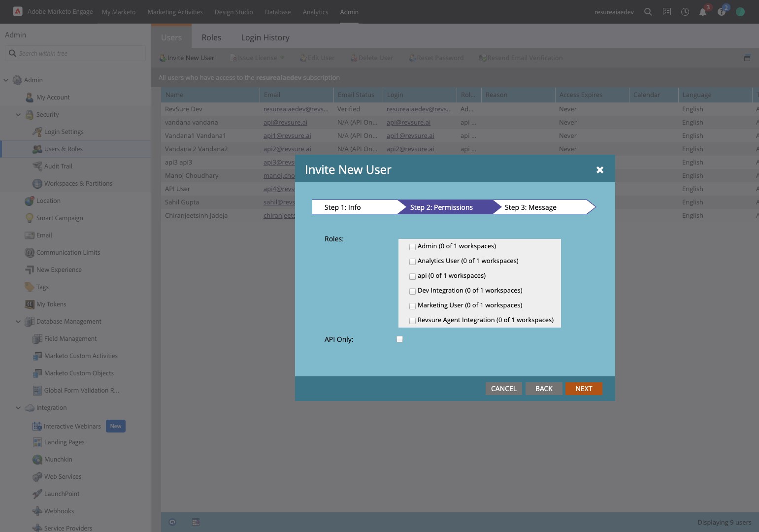Viewport: 759px width, 532px height.
Task: Click the window icon at toolbar right edge
Action: (x=747, y=58)
